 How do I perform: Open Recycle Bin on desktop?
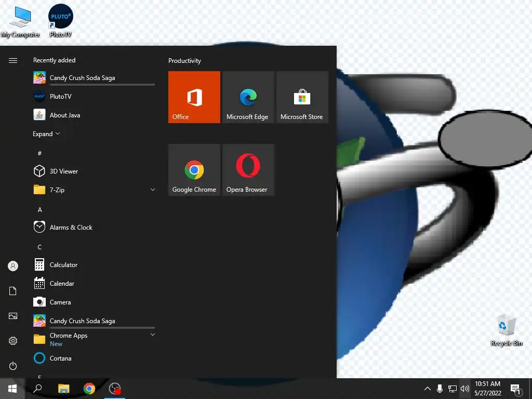(506, 330)
